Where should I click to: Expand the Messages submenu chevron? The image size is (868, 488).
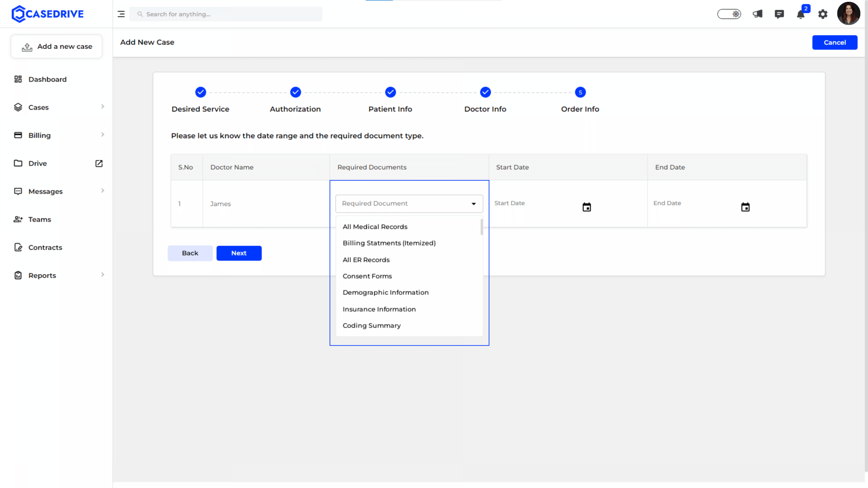coord(102,191)
